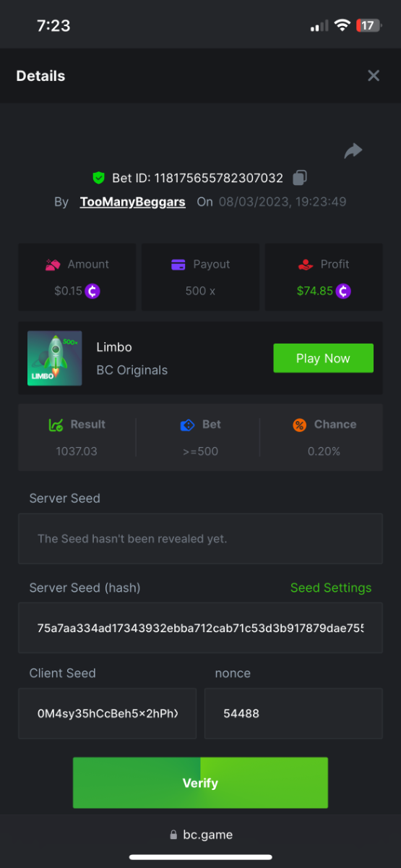Click the Amount coin currency icon
This screenshot has width=401, height=868.
coord(92,292)
